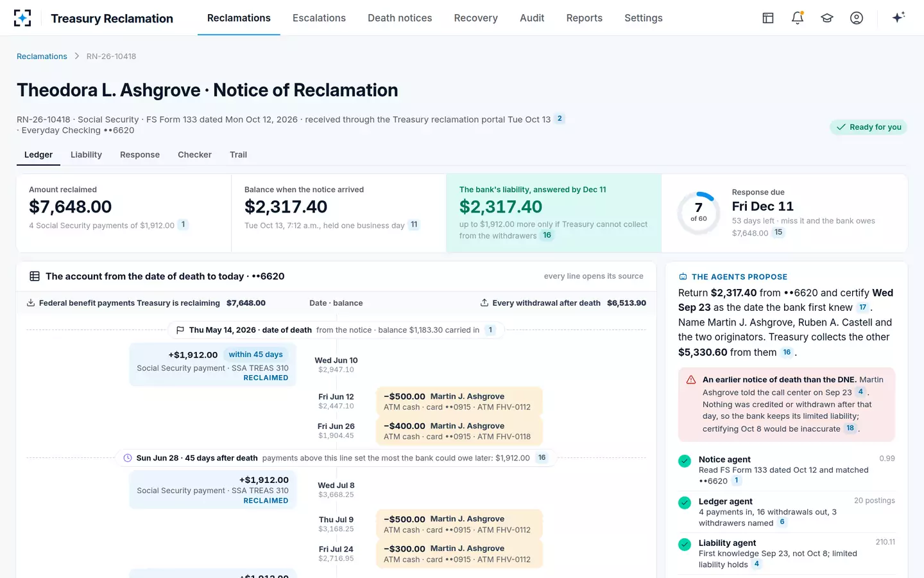Open Audit in top navigation
This screenshot has height=578, width=924.
(532, 18)
